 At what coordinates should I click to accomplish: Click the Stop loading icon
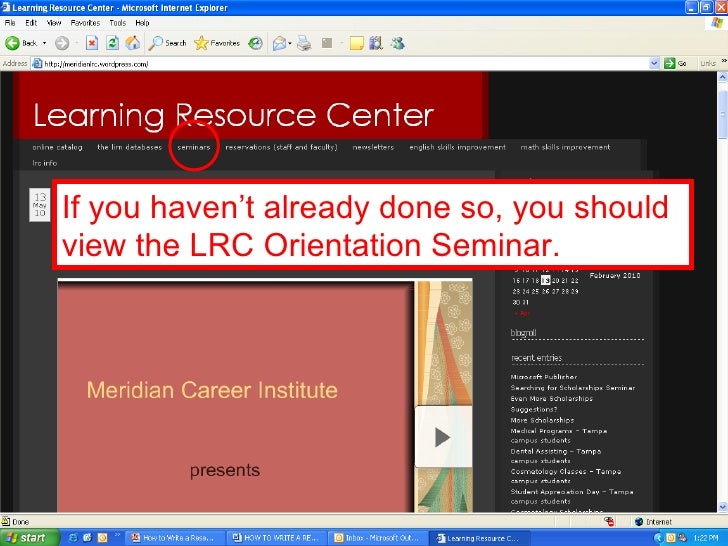91,43
